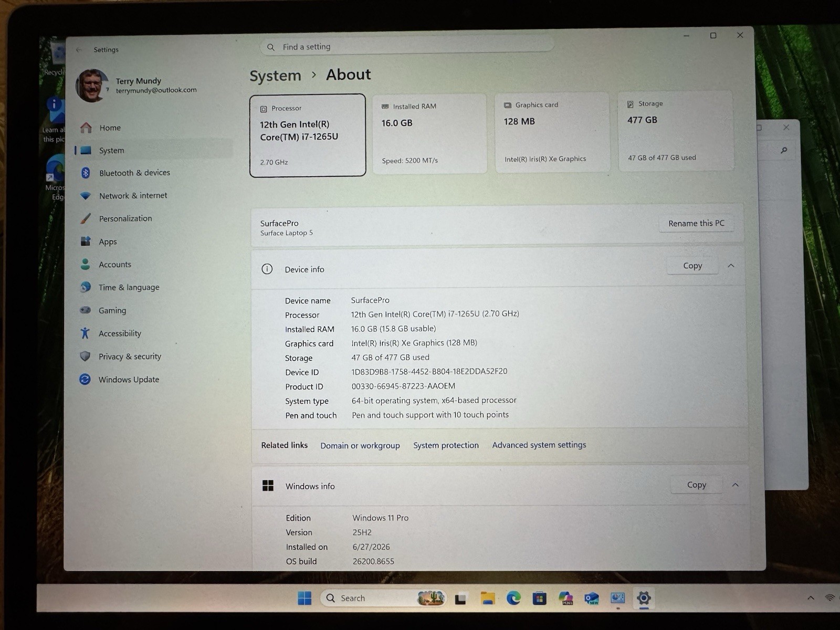The image size is (840, 630).
Task: Click System in the breadcrumb
Action: (275, 76)
